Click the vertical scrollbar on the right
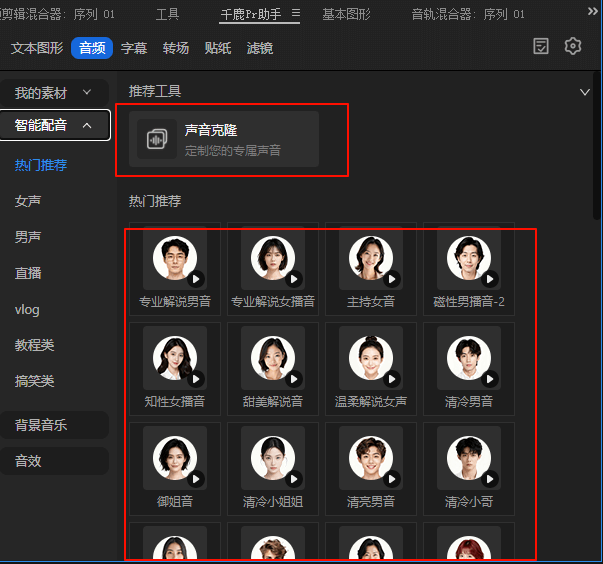Viewport: 603px width, 564px height. coord(596,146)
